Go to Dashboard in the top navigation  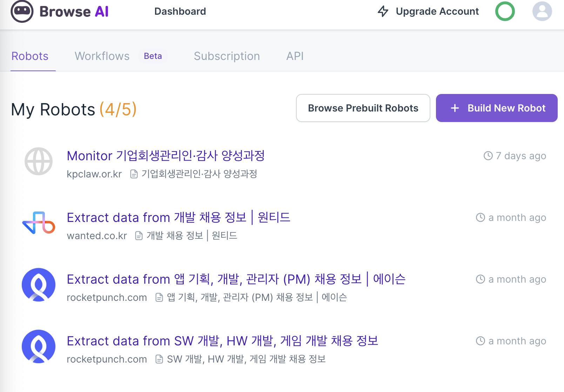point(180,11)
